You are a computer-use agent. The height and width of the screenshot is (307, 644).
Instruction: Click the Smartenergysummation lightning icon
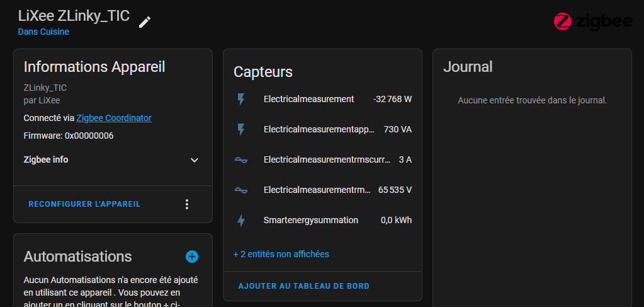pyautogui.click(x=241, y=221)
